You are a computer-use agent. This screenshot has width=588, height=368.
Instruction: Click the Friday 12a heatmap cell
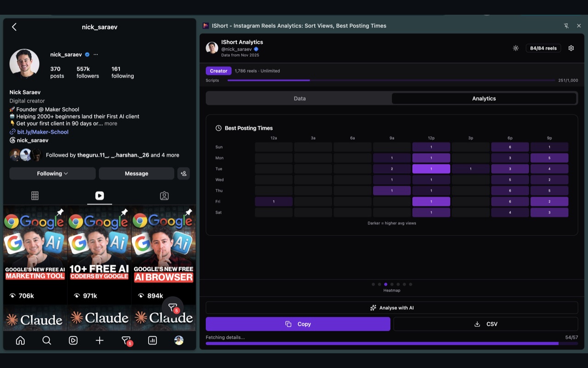coord(274,201)
